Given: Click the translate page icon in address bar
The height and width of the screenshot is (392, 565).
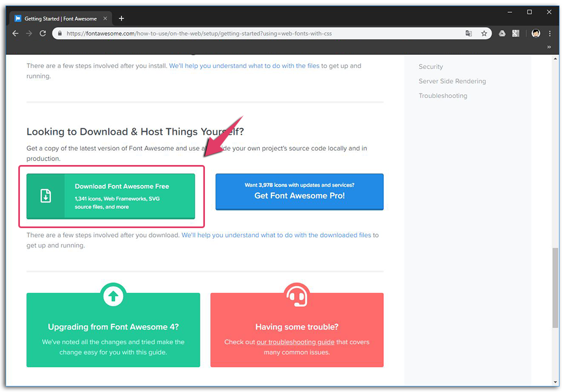Looking at the screenshot, I should point(469,33).
